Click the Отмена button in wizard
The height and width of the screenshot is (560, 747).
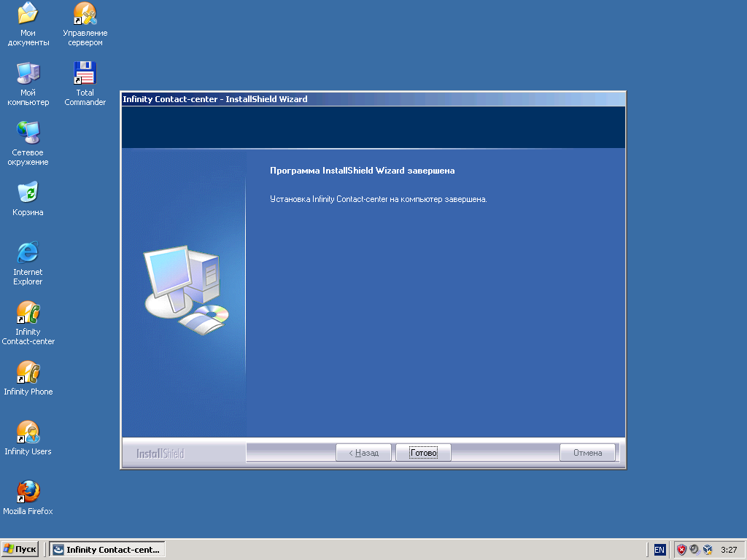point(587,453)
